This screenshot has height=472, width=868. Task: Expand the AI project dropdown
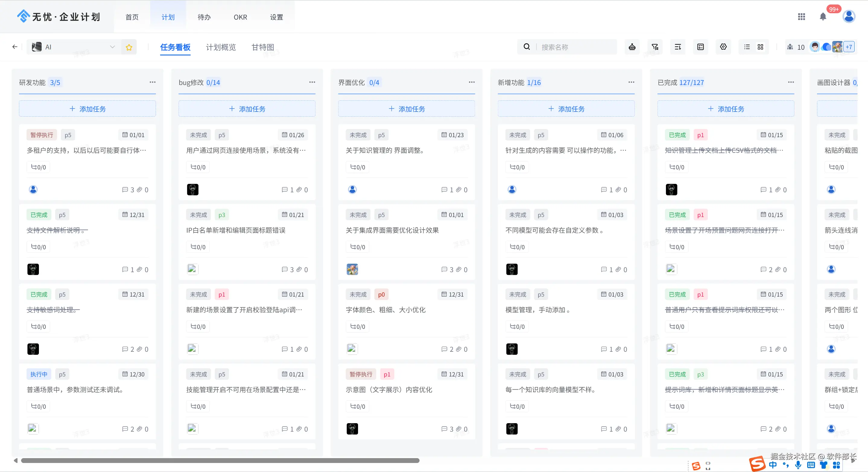[112, 47]
